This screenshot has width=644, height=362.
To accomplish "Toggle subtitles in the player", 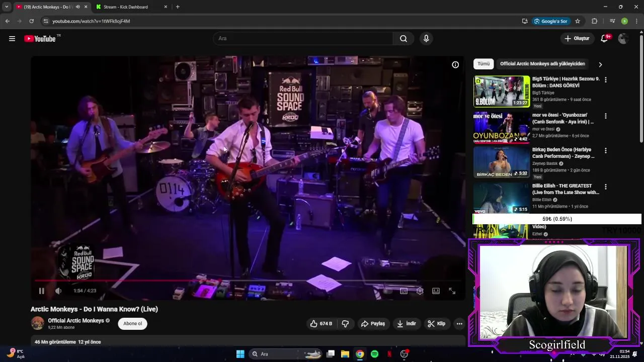I will (404, 291).
